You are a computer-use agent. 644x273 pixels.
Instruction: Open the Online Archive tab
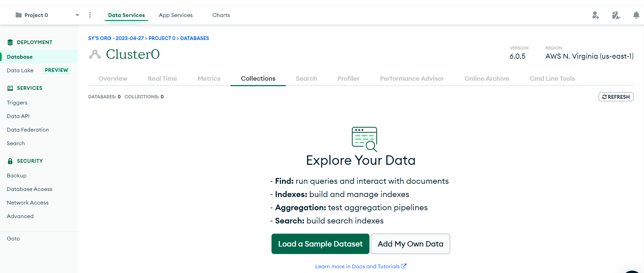[487, 79]
